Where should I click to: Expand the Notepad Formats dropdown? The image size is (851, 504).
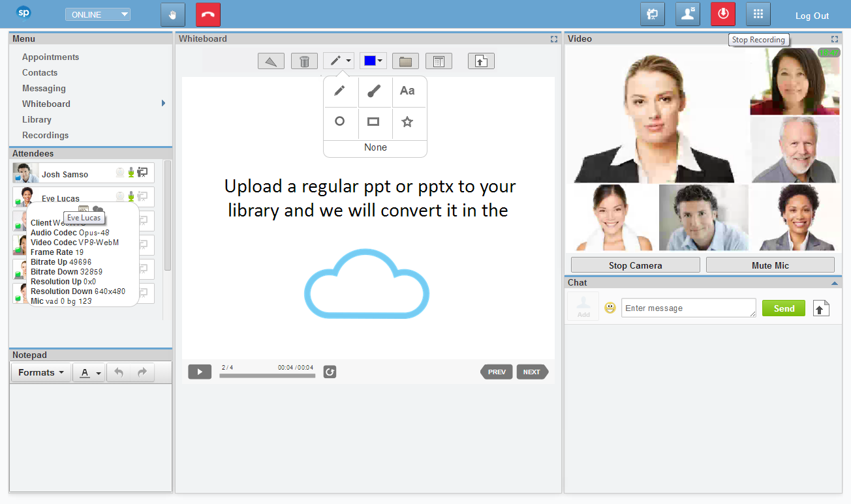40,372
